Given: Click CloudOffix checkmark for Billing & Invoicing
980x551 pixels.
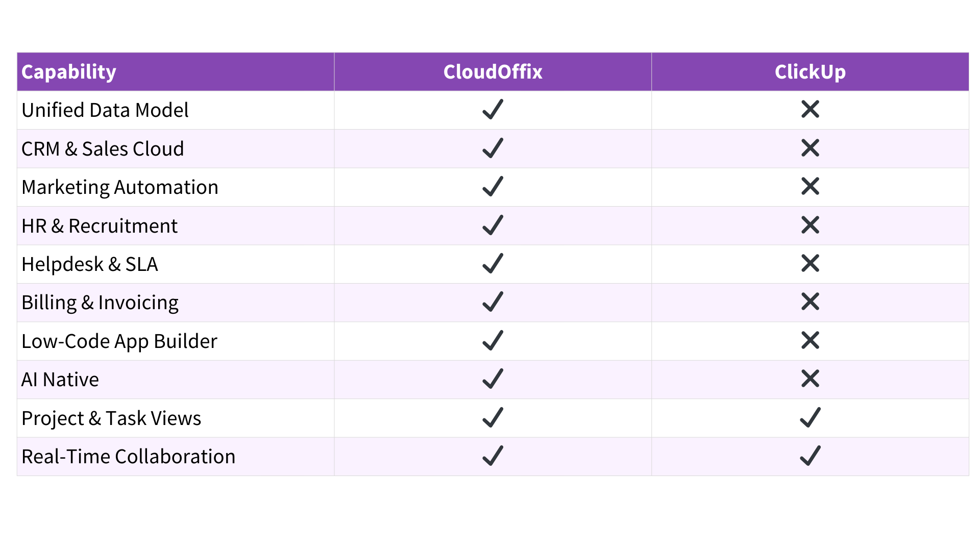Looking at the screenshot, I should coord(493,302).
